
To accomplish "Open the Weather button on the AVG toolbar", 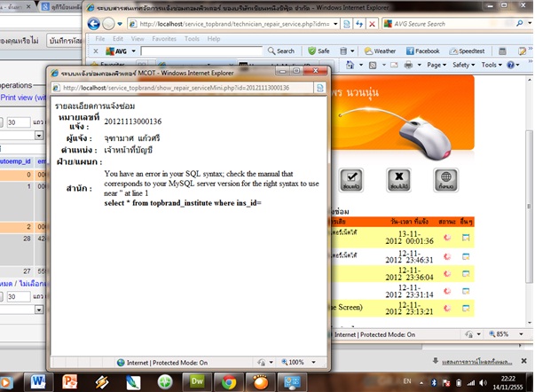I will [x=380, y=51].
